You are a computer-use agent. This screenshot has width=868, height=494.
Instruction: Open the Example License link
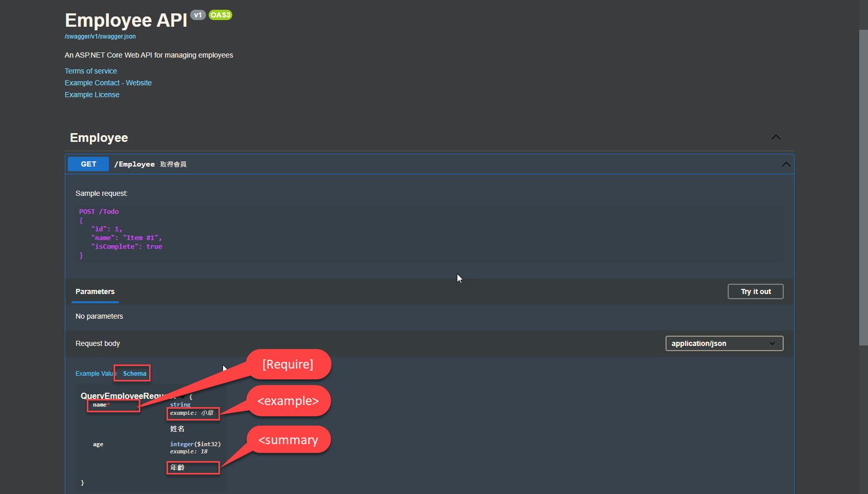point(92,95)
